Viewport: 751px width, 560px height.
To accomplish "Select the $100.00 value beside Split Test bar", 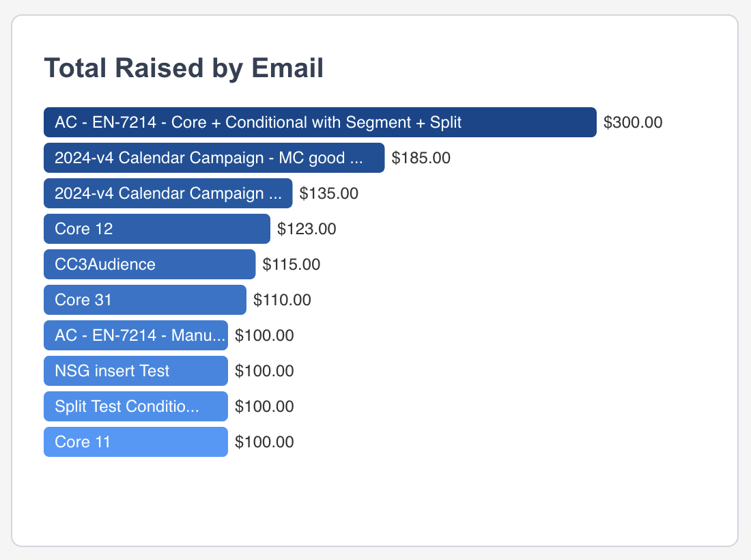I will (x=264, y=406).
